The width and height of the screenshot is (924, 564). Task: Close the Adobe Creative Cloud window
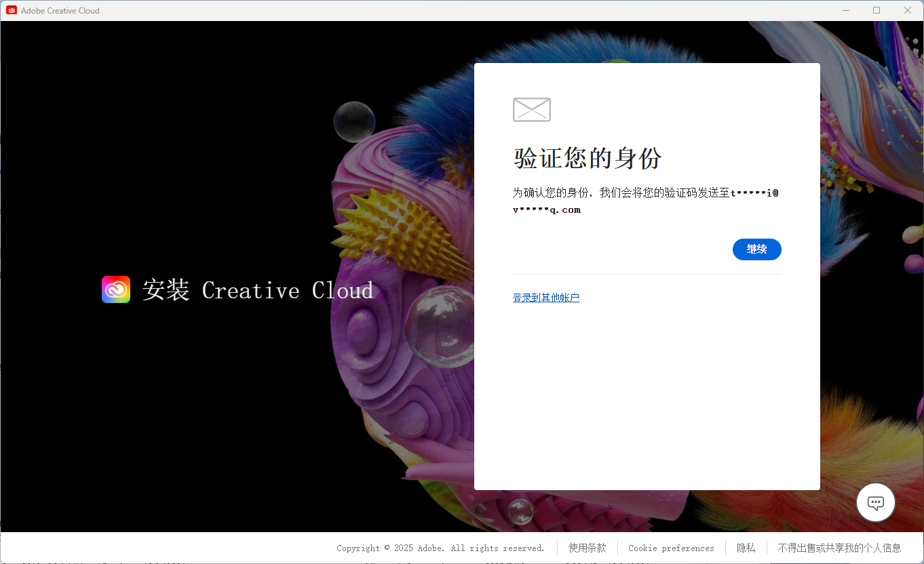(x=908, y=10)
